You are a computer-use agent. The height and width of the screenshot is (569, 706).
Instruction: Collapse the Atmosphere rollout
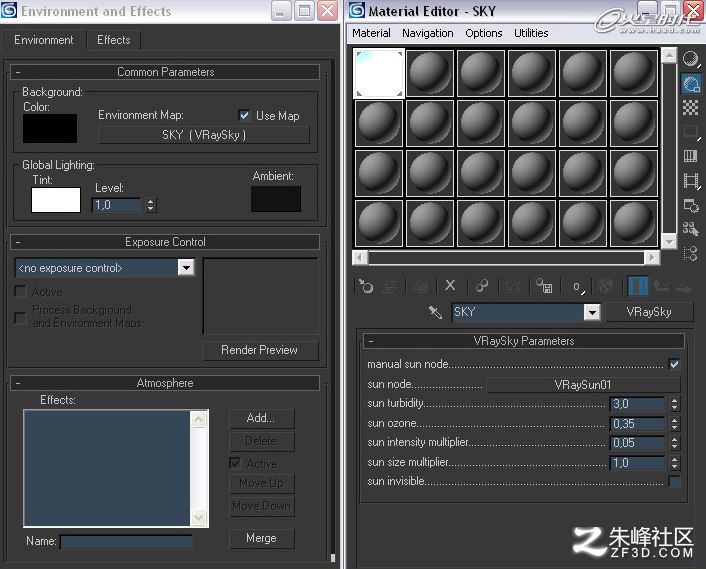coord(165,383)
